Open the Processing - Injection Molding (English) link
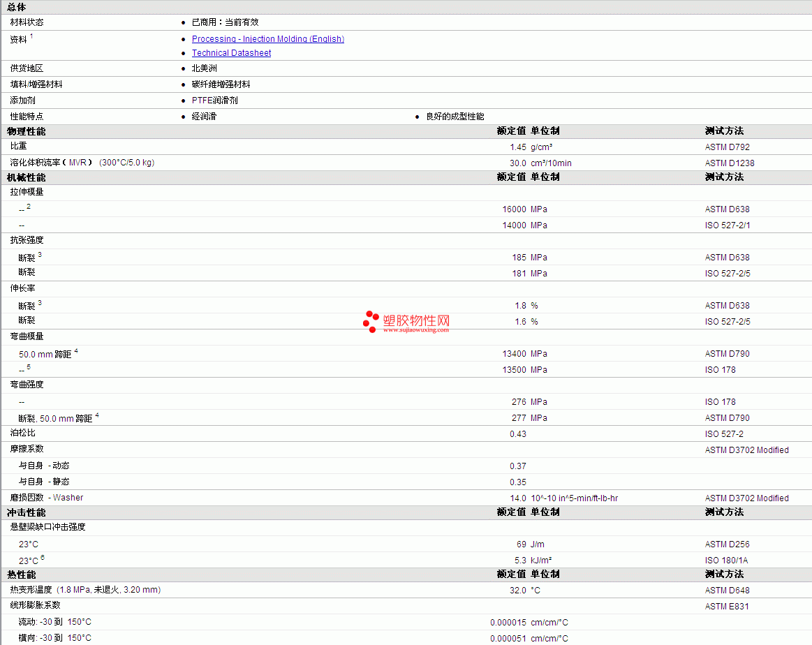Image resolution: width=812 pixels, height=645 pixels. click(x=267, y=39)
